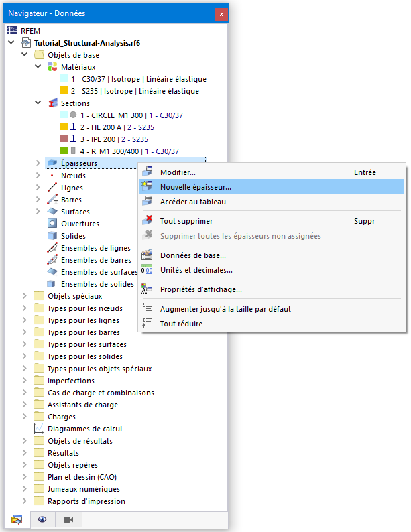Image resolution: width=411 pixels, height=532 pixels.
Task: Click the circle section icon of CIRCLE_M1 300
Action: (73, 115)
